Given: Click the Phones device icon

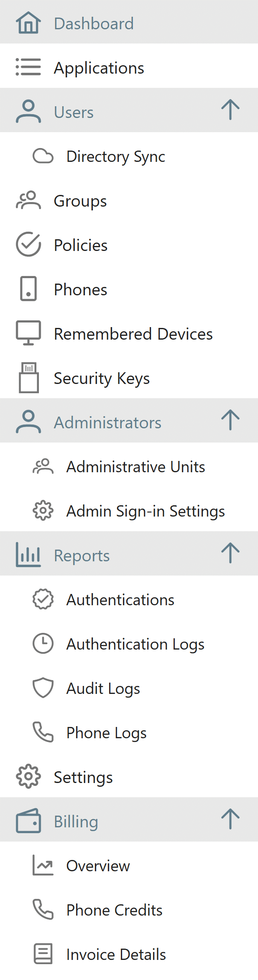Looking at the screenshot, I should [28, 289].
